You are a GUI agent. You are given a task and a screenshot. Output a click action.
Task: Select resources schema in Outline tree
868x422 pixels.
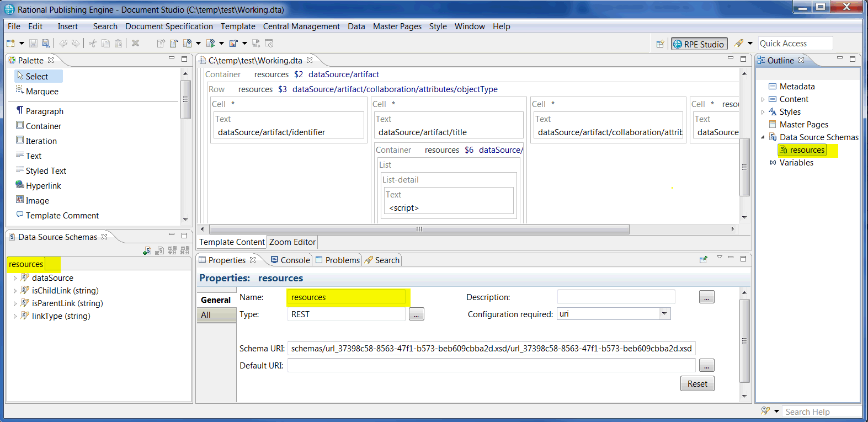(x=803, y=150)
